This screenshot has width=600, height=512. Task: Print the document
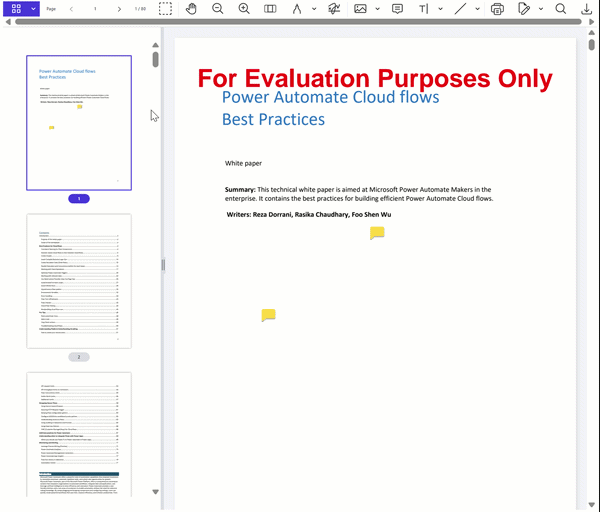(498, 8)
